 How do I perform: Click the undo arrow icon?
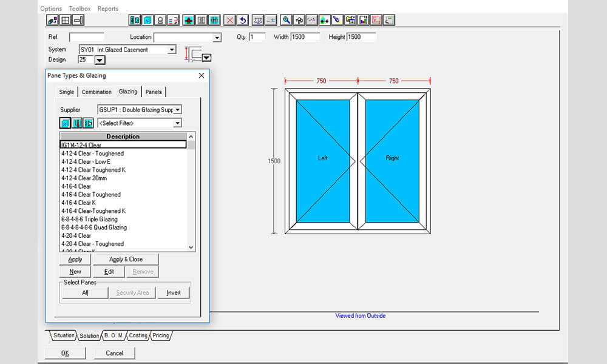click(x=242, y=19)
